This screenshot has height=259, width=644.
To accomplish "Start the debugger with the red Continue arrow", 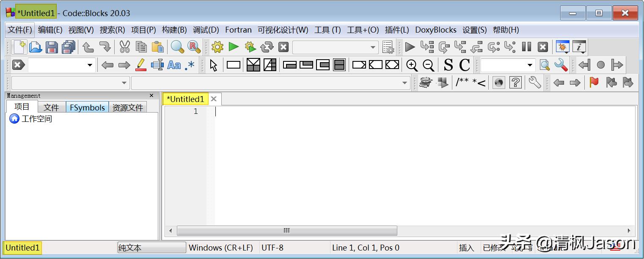I will [x=410, y=47].
